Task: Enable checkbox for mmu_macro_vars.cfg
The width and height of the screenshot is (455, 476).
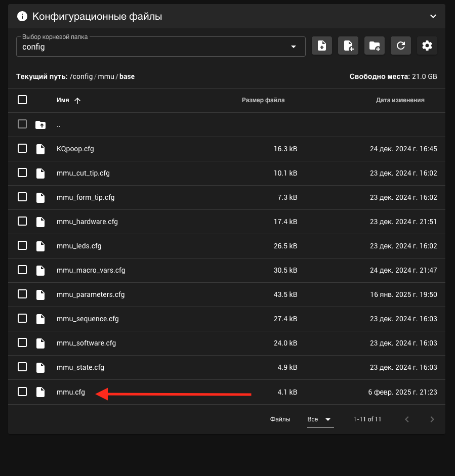Action: tap(22, 270)
